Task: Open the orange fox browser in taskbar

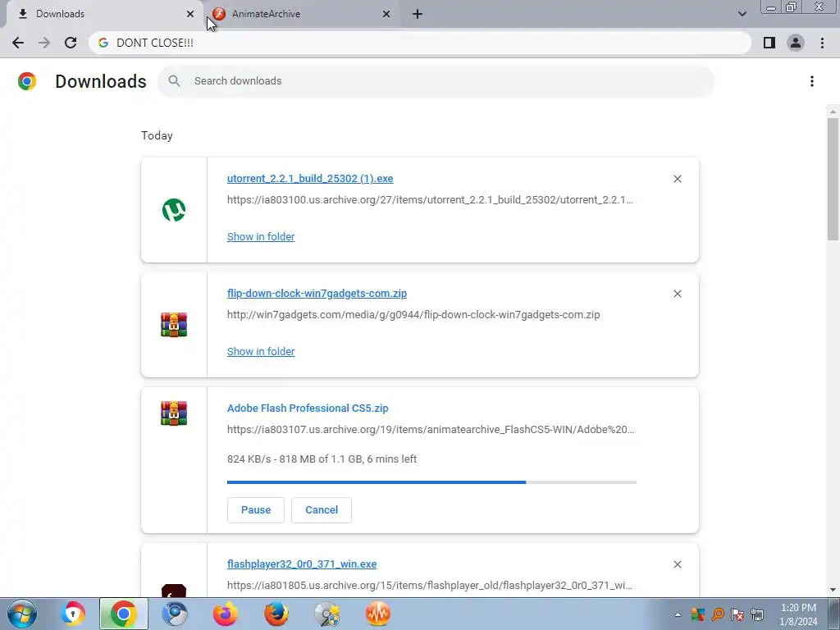Action: click(x=225, y=614)
